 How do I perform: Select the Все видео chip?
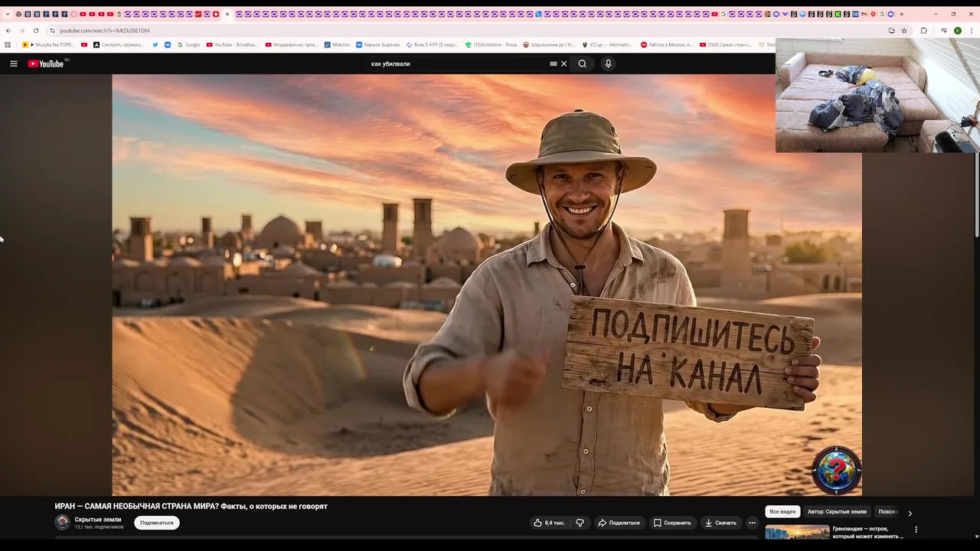[x=782, y=511]
